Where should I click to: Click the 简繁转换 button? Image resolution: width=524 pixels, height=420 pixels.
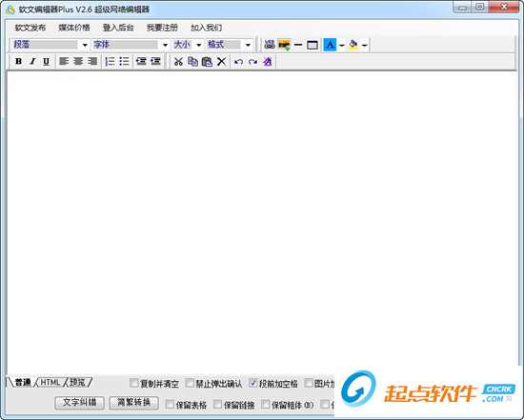pyautogui.click(x=133, y=403)
